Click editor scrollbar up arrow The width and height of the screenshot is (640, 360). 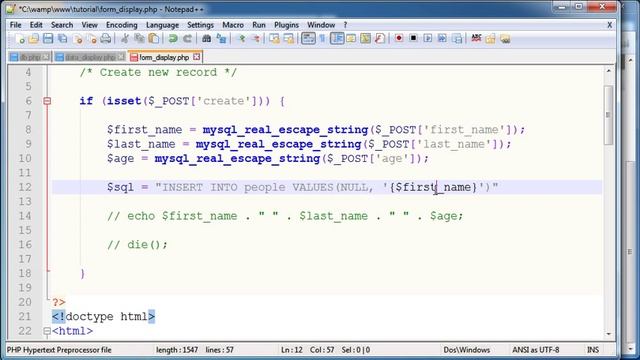[x=609, y=71]
